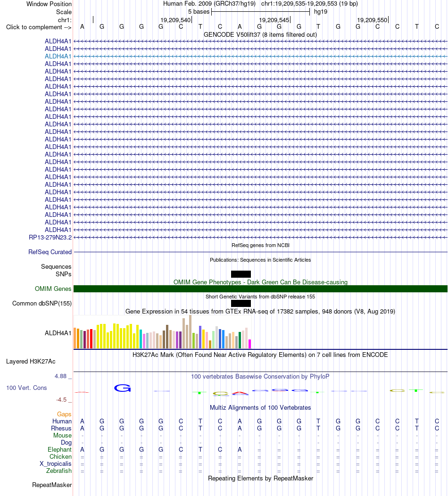Image resolution: width=448 pixels, height=496 pixels.
Task: Click the dark green OMIM gene bar
Action: pos(260,289)
